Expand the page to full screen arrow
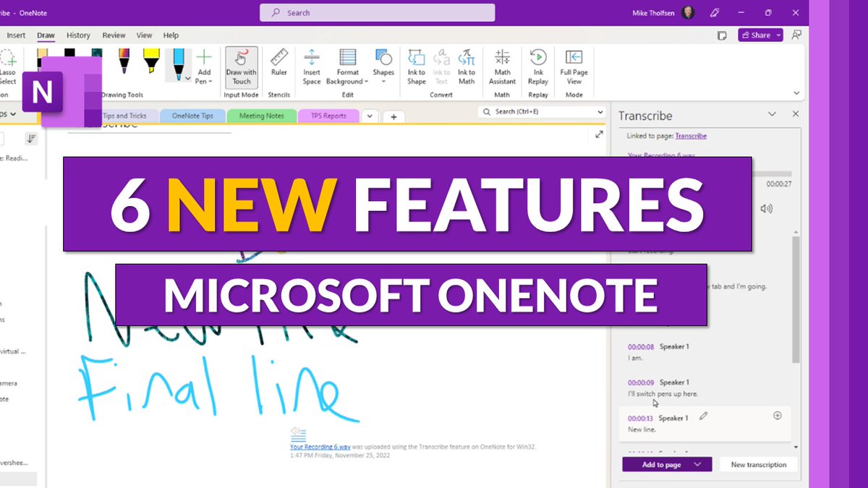 [599, 134]
